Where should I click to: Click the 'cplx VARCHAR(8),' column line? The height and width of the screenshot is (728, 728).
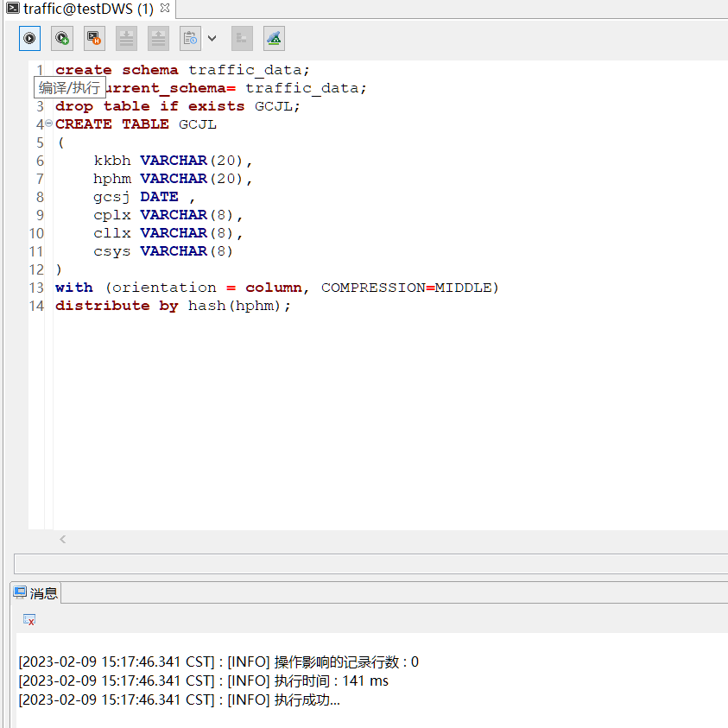168,215
